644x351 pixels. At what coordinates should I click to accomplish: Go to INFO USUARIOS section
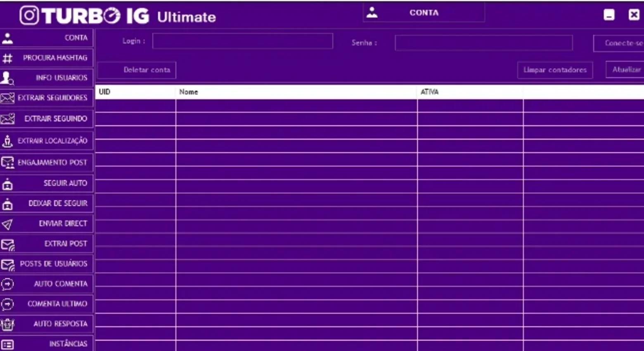[47, 78]
